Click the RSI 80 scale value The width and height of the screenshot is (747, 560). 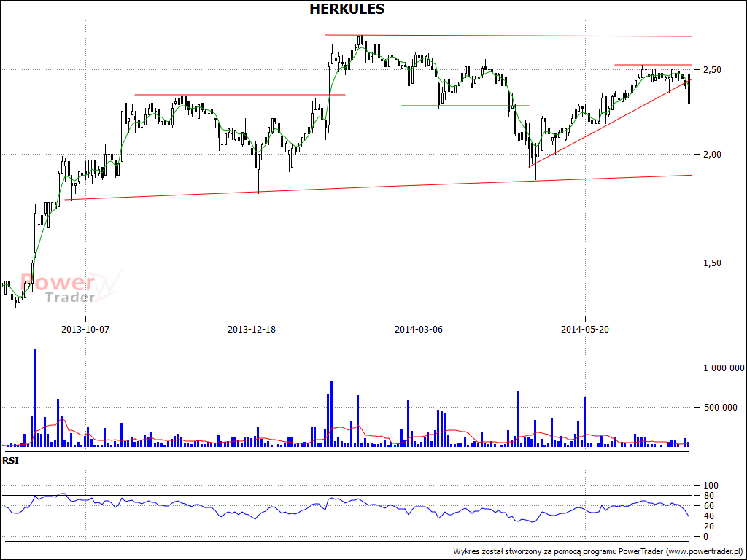(708, 496)
